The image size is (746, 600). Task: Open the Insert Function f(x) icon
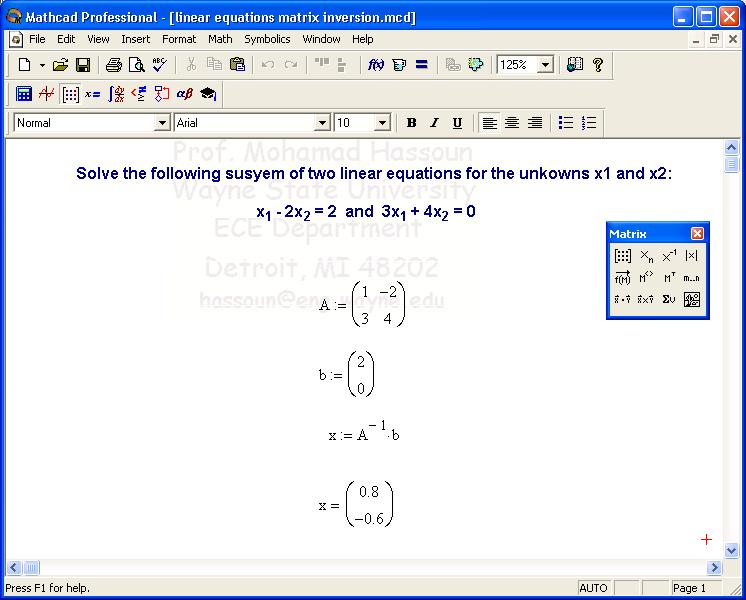click(x=376, y=64)
